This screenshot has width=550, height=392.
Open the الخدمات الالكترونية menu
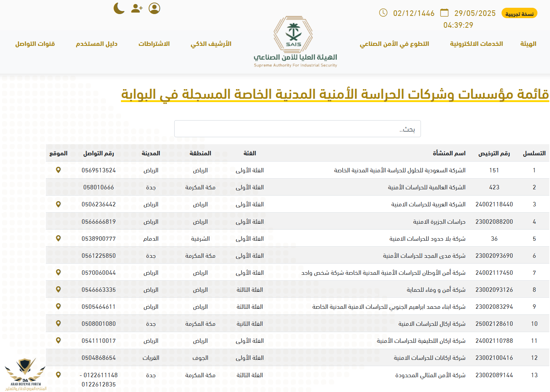476,44
